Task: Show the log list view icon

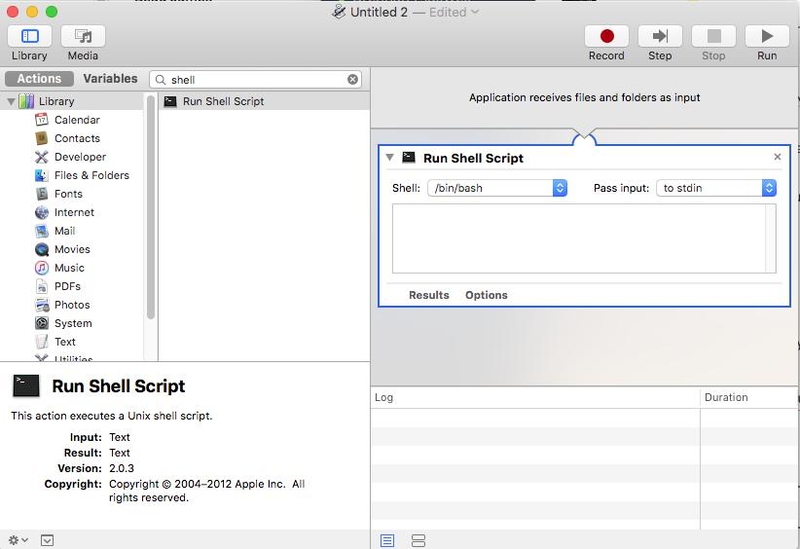Action: coord(387,540)
